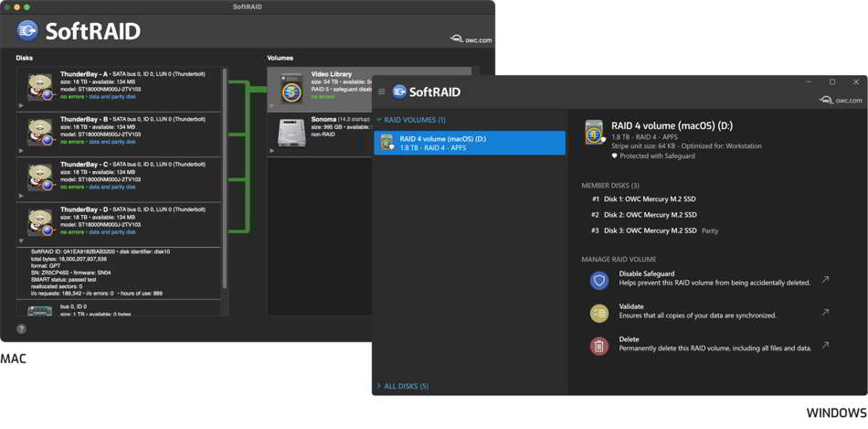The height and width of the screenshot is (429, 868).
Task: Expand the ALL DISKS (5) section
Action: [378, 386]
